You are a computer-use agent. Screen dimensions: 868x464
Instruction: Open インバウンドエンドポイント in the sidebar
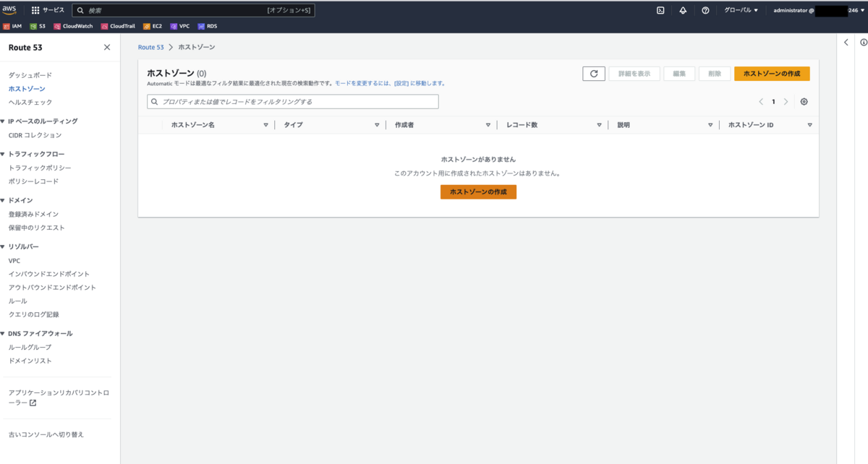[x=49, y=274]
